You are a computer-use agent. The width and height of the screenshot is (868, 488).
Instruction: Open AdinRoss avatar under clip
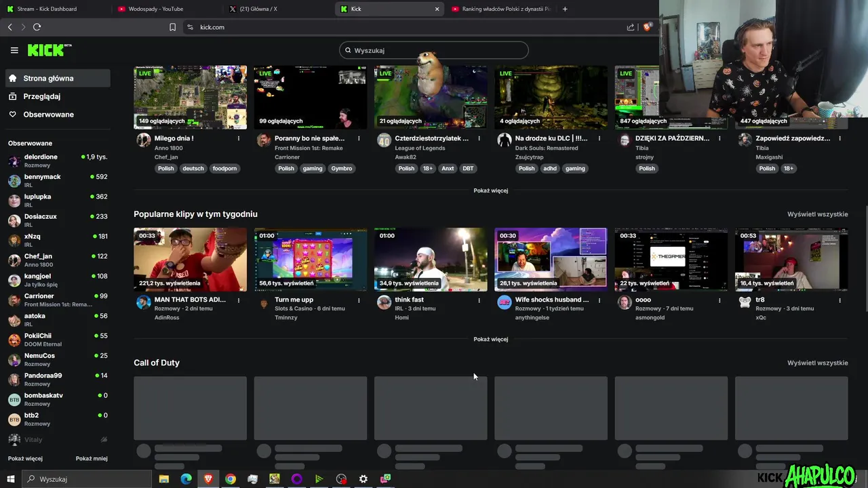(143, 302)
